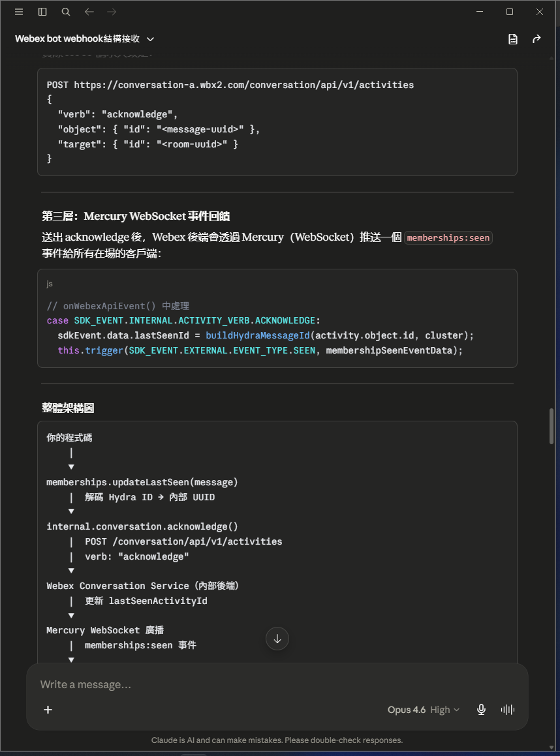Click the 'Webex Conversation Service' diagram line
The width and height of the screenshot is (560, 756).
click(x=142, y=586)
